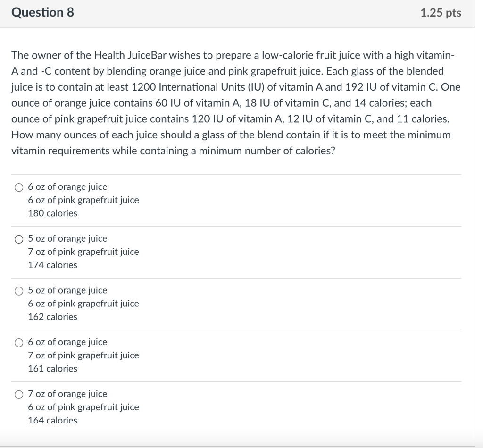Click the Question 8 heading
This screenshot has width=483, height=448.
tap(42, 12)
